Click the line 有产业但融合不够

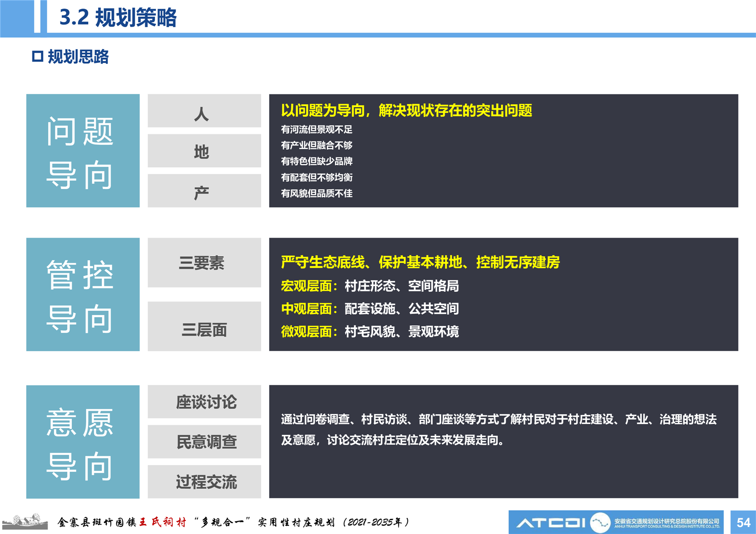[317, 145]
